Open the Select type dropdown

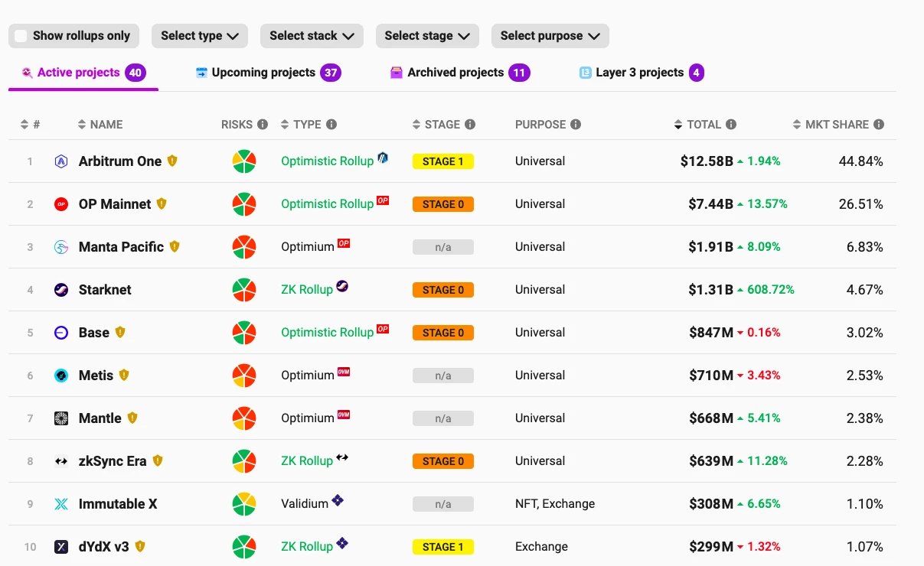point(200,36)
